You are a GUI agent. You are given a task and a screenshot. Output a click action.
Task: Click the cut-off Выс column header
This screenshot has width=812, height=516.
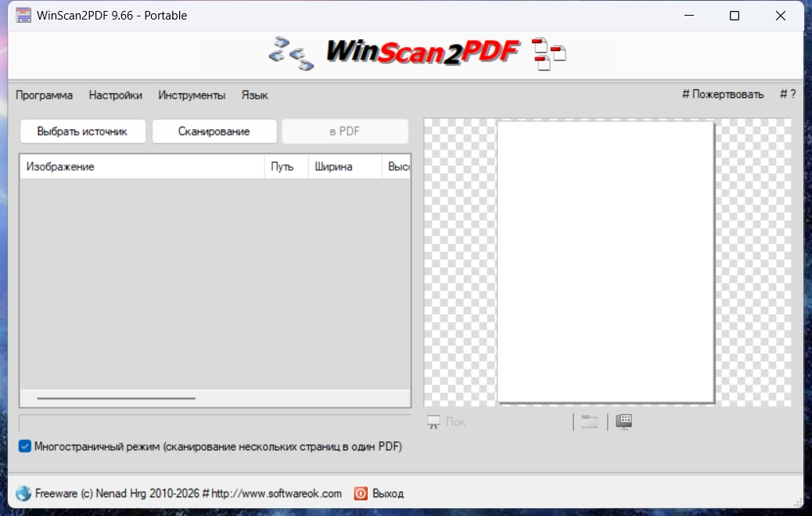click(396, 167)
